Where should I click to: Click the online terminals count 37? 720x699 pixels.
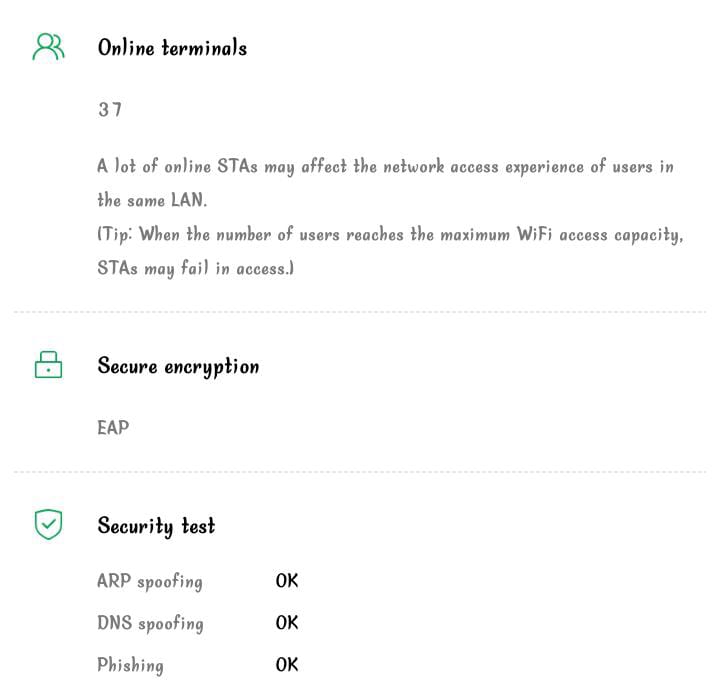click(110, 110)
